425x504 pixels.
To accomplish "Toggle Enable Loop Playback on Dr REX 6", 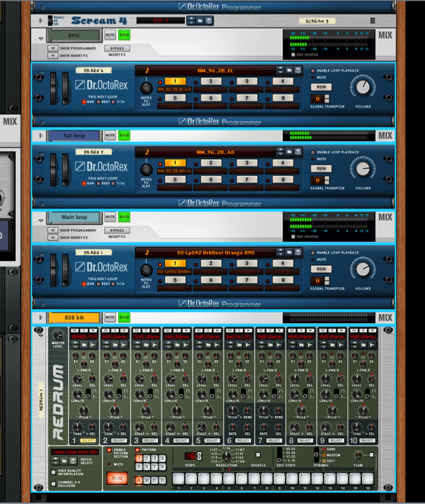I will click(x=312, y=70).
